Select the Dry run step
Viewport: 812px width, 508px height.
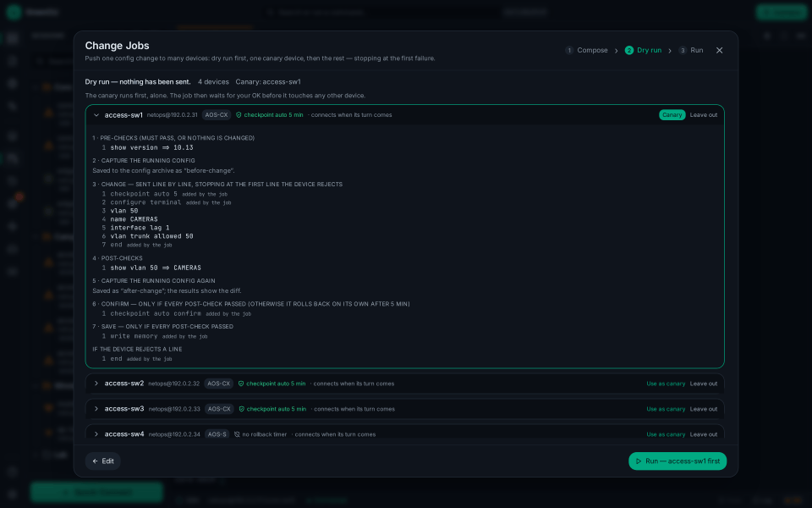point(643,50)
